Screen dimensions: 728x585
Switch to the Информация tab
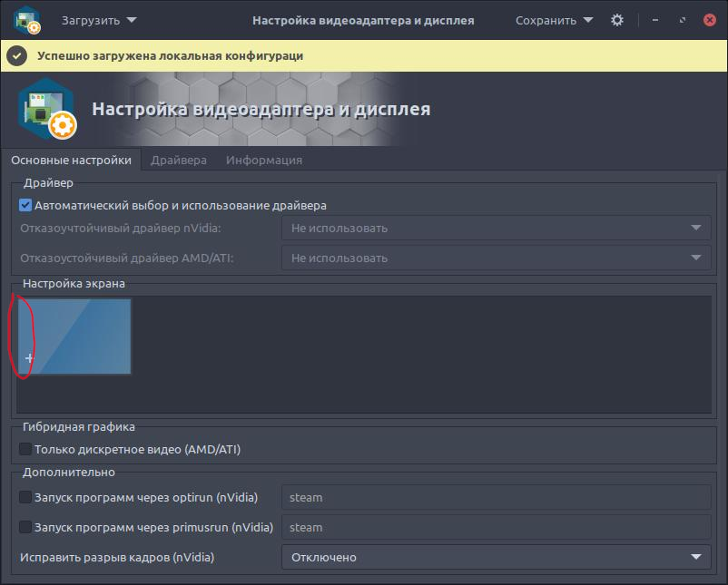coord(264,160)
